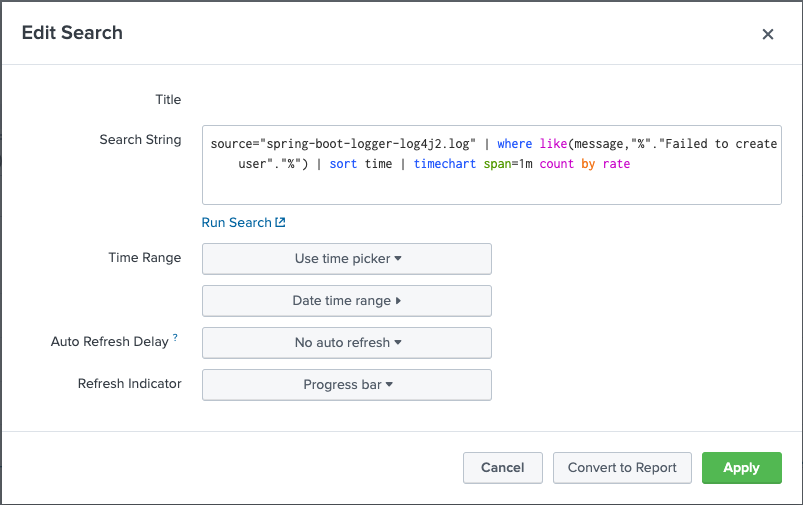Open the Auto Refresh Delay help tooltip
803x505 pixels.
tap(176, 338)
